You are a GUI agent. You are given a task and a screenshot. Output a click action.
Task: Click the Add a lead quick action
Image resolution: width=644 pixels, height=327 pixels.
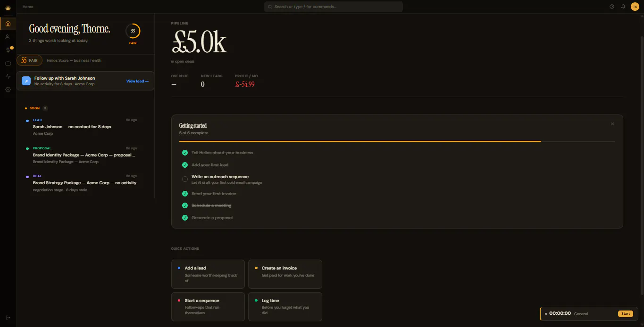pos(208,274)
